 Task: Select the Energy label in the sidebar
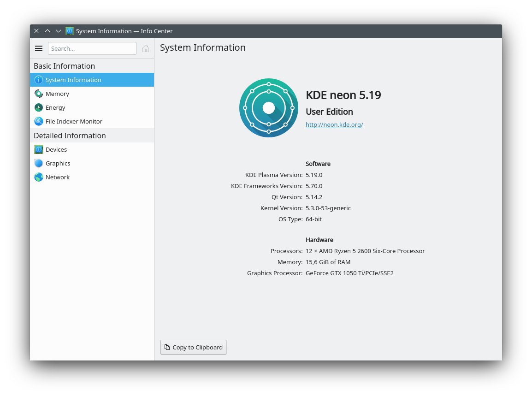[x=55, y=107]
